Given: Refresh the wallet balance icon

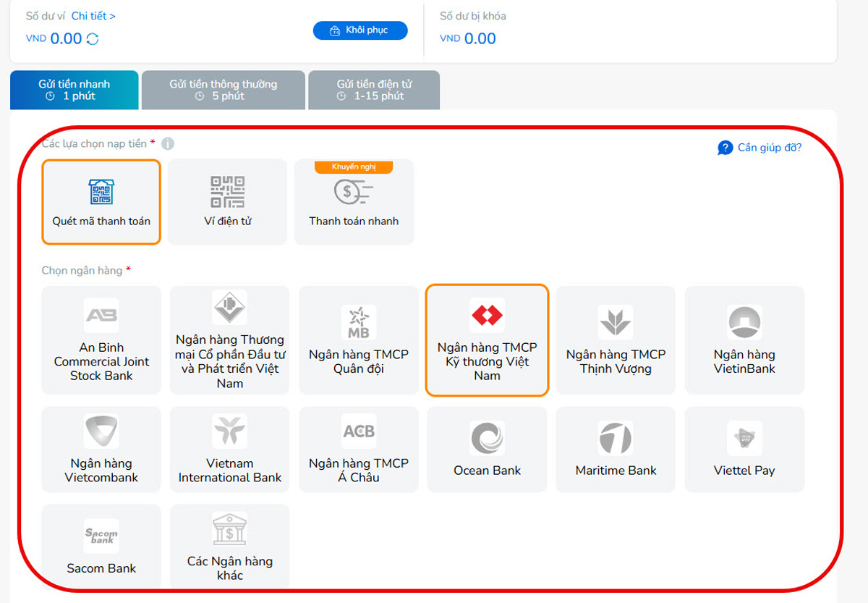Looking at the screenshot, I should point(93,39).
